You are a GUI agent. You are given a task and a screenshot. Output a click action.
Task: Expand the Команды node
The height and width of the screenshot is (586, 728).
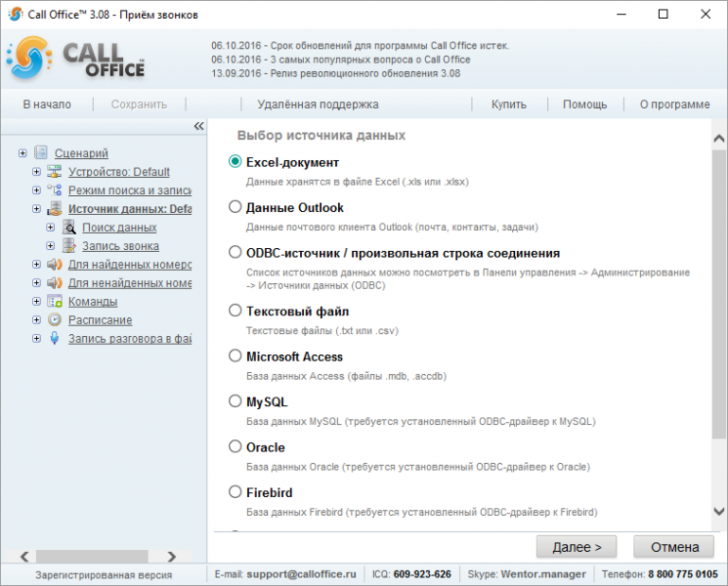pos(36,301)
